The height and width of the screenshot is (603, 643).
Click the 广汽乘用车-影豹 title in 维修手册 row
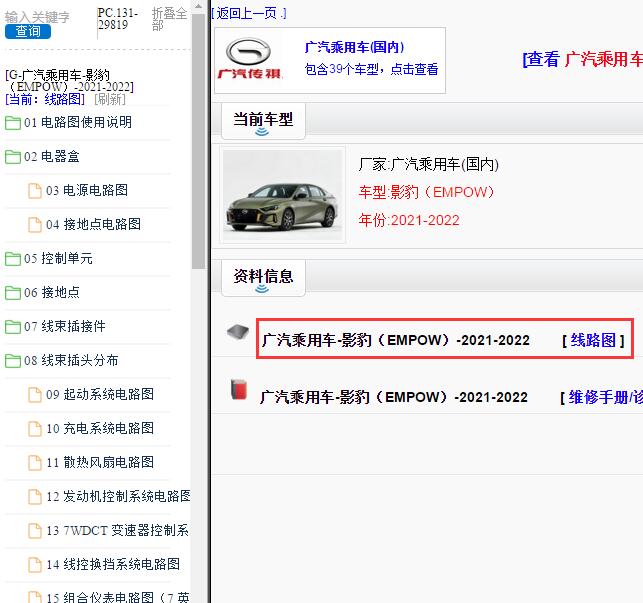[x=394, y=397]
